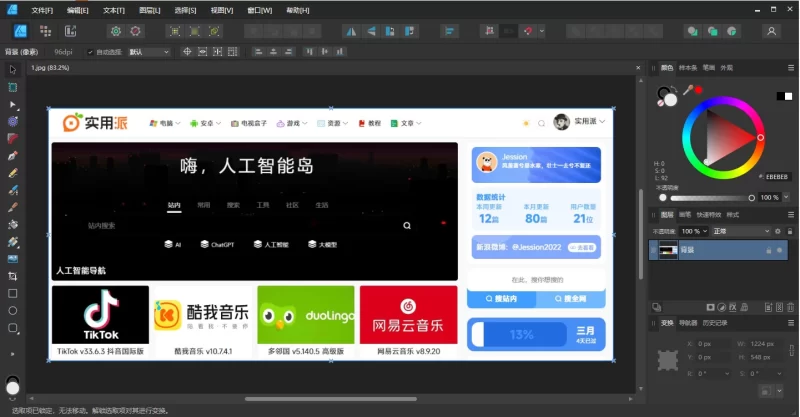Toggle the layers panel lock icon
The width and height of the screenshot is (800, 417).
(x=789, y=231)
